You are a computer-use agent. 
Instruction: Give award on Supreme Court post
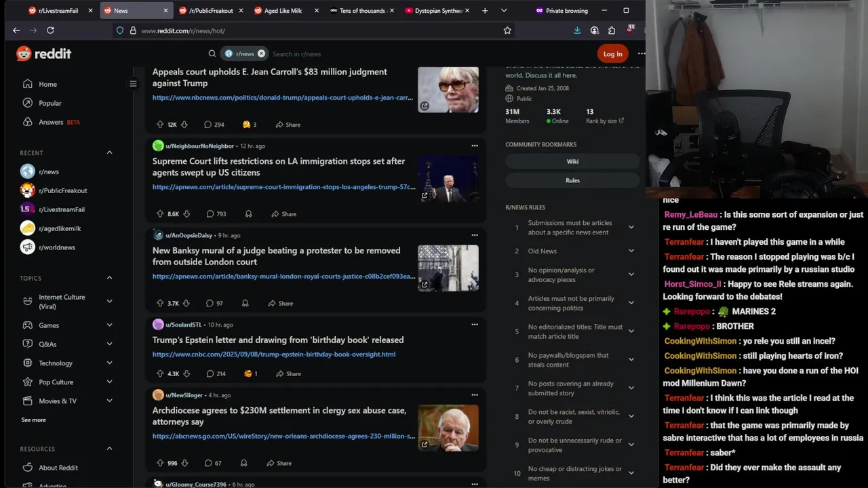click(248, 214)
